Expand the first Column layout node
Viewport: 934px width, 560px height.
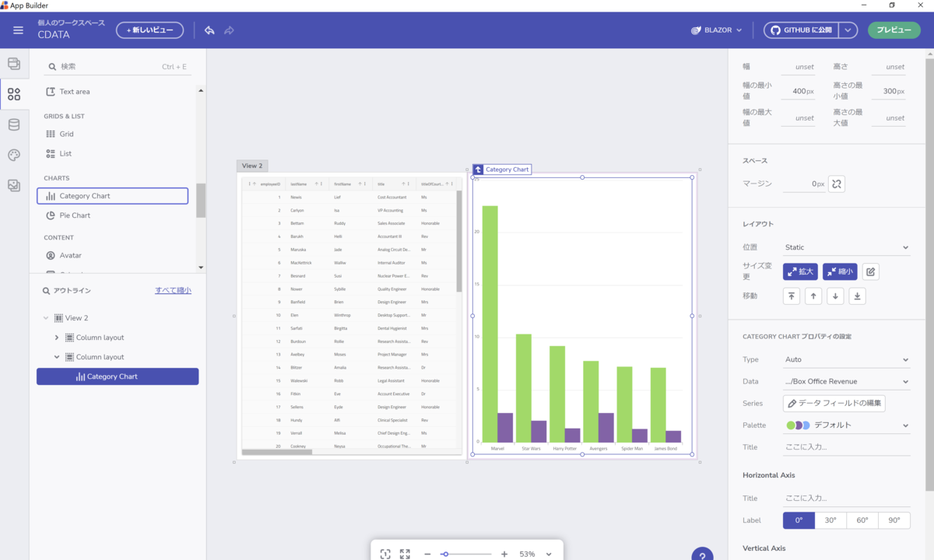(x=57, y=338)
